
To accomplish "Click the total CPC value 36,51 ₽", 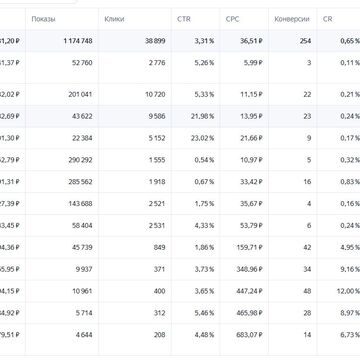I will click(251, 41).
